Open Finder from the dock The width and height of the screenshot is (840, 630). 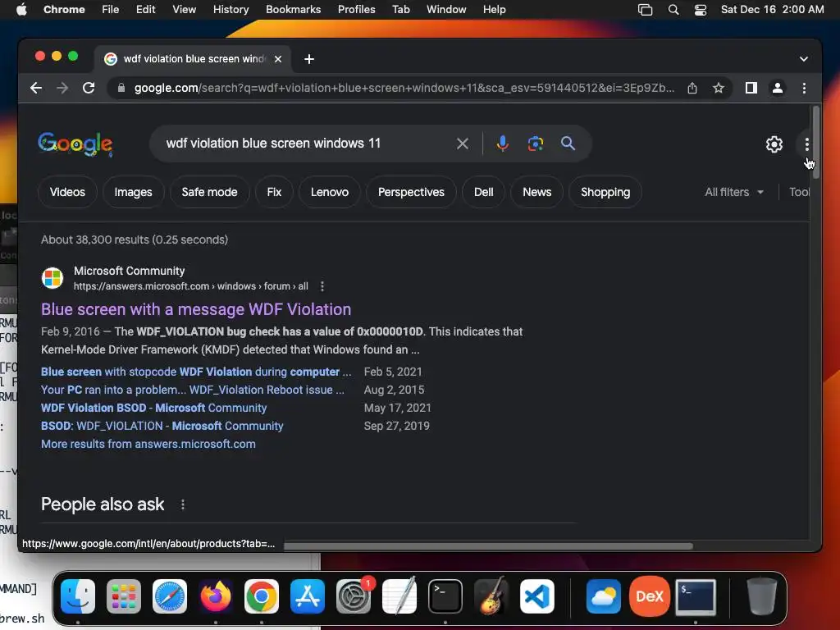click(x=78, y=596)
